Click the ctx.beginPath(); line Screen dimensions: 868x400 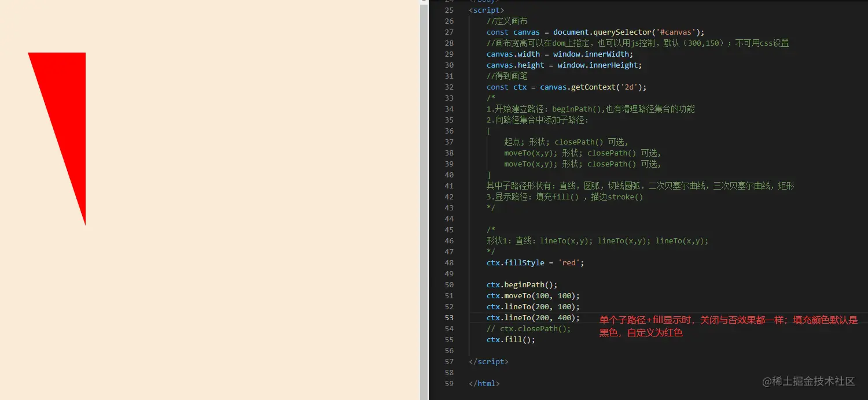pyautogui.click(x=522, y=285)
